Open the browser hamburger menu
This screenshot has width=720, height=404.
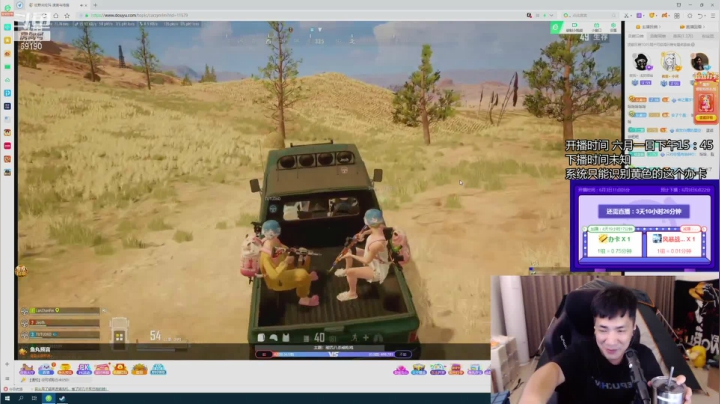pos(713,15)
